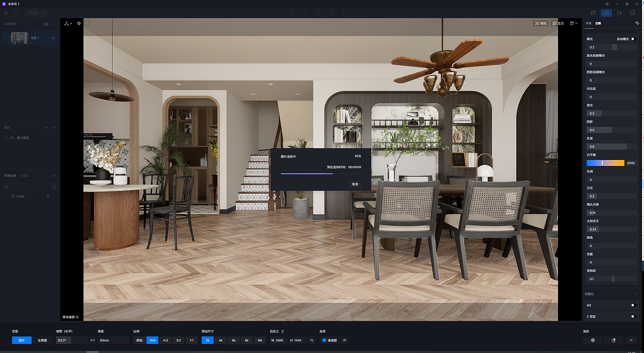Add a new layer with plus icon

(x=46, y=128)
